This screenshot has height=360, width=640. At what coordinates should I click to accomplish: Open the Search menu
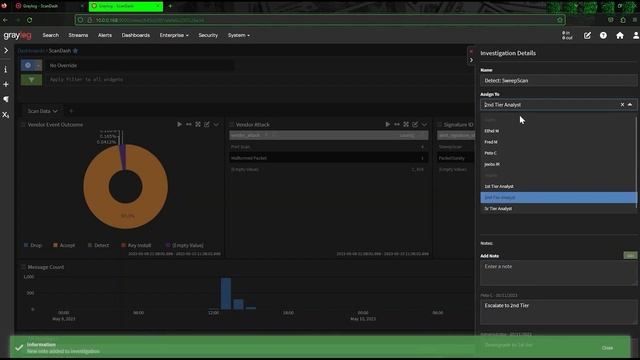coord(51,35)
